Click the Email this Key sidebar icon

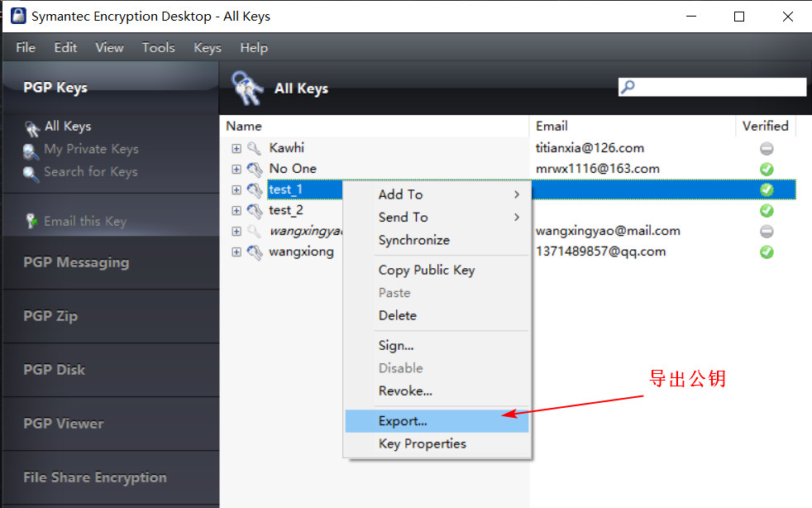(31, 221)
